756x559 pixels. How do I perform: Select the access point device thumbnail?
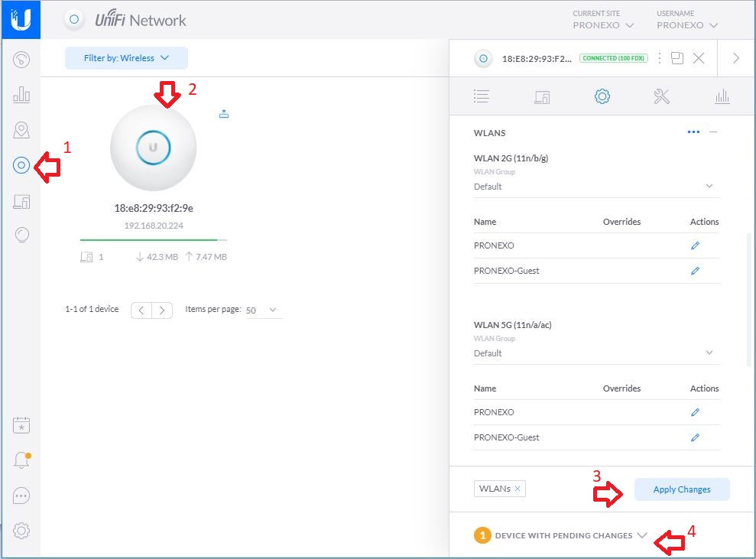pos(154,148)
